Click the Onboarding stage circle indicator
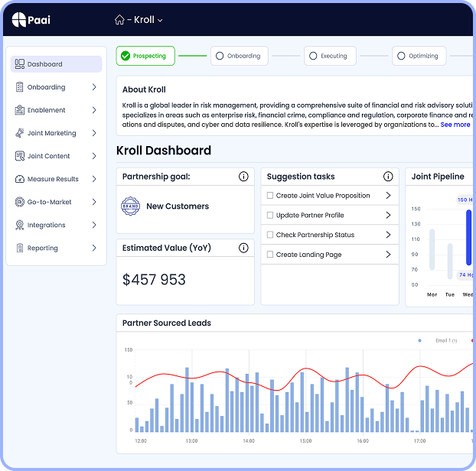The height and width of the screenshot is (471, 476). click(x=220, y=56)
